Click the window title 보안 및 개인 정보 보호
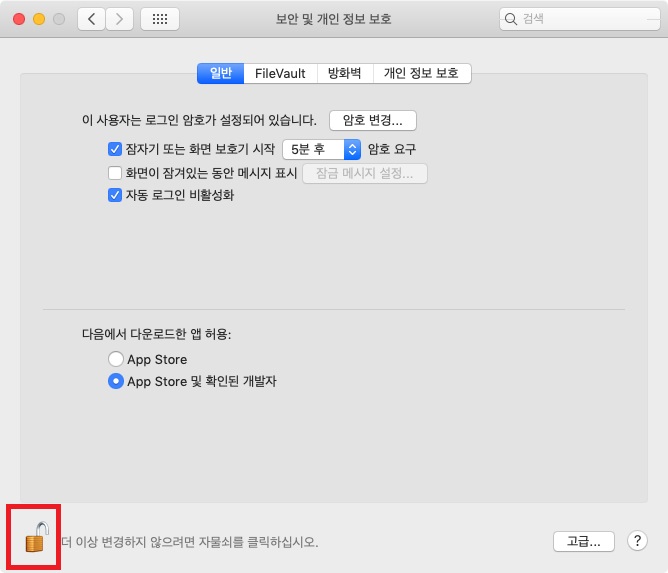 [x=334, y=19]
